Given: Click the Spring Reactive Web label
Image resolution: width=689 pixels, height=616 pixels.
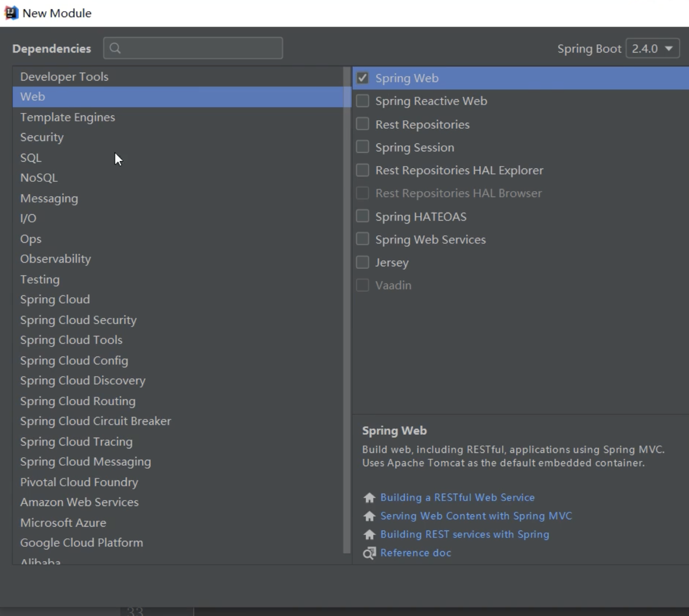Looking at the screenshot, I should (x=431, y=101).
